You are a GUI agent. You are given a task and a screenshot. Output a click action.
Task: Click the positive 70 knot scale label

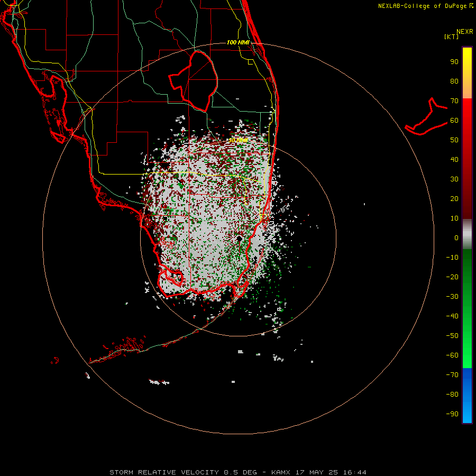(454, 101)
